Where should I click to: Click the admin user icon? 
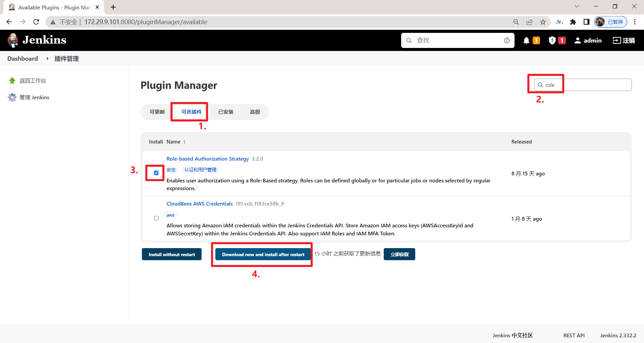(x=578, y=41)
